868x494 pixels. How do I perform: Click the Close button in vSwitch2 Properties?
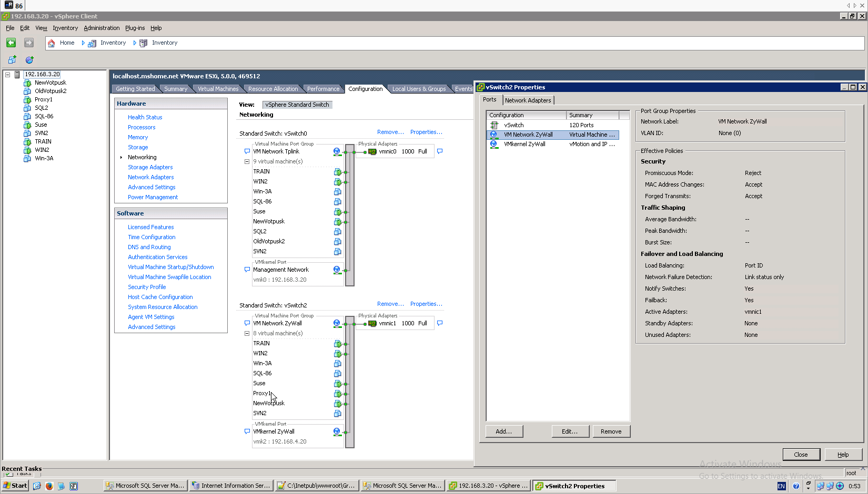pyautogui.click(x=801, y=455)
